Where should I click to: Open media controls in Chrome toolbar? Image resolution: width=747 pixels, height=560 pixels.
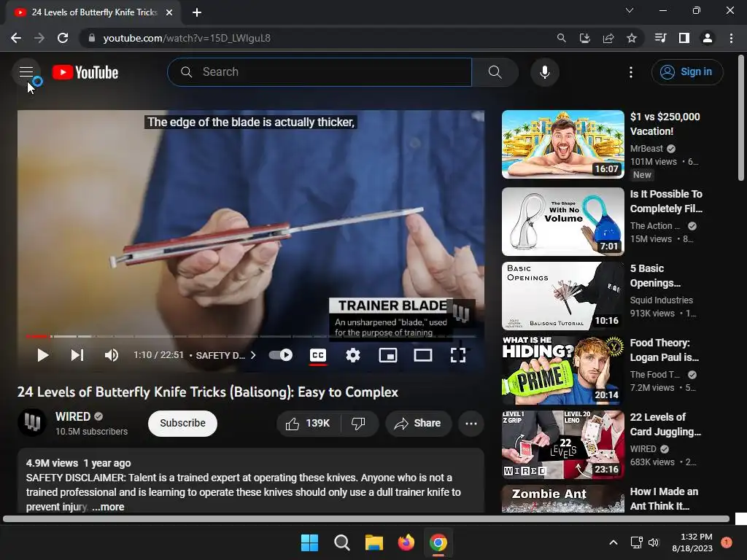click(660, 38)
